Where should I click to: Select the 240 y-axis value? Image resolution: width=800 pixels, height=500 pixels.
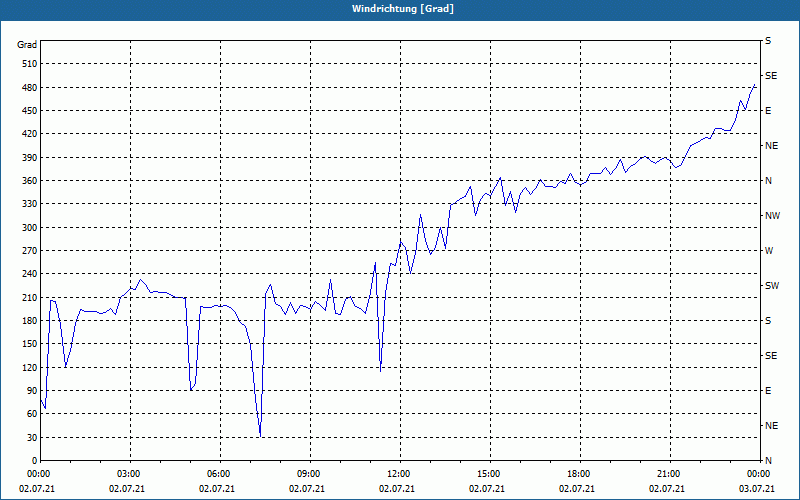pyautogui.click(x=29, y=274)
